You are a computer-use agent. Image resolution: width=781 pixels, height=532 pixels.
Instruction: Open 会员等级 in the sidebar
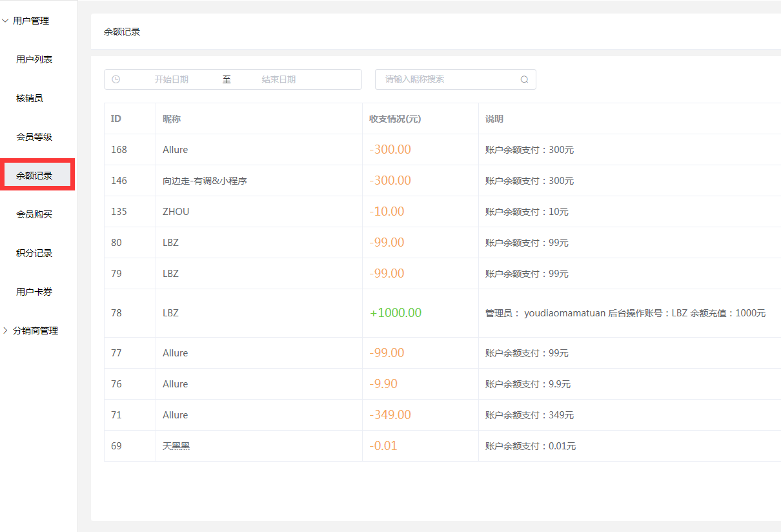tap(34, 137)
